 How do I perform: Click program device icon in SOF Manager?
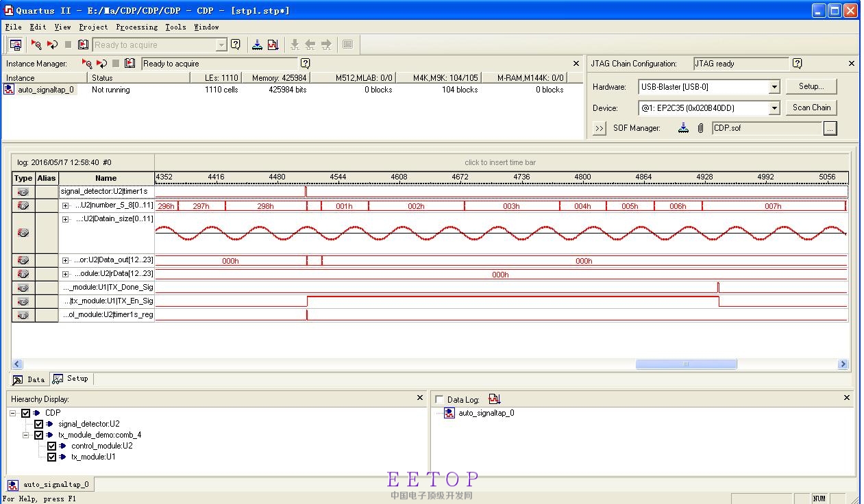click(x=683, y=128)
